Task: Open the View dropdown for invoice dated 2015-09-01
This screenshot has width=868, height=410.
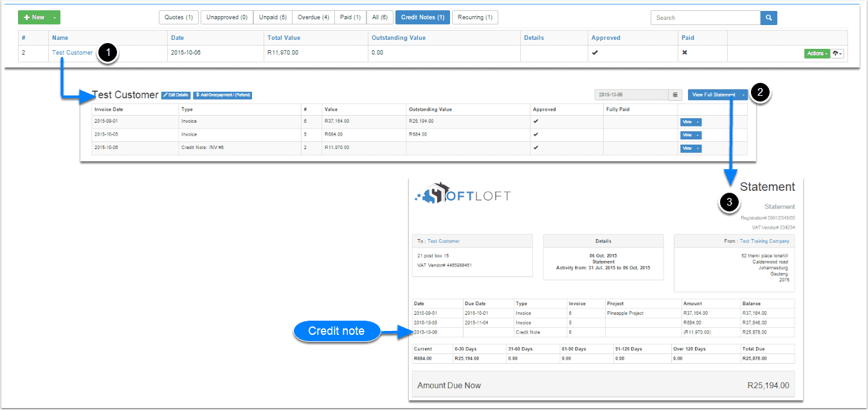Action: 691,121
